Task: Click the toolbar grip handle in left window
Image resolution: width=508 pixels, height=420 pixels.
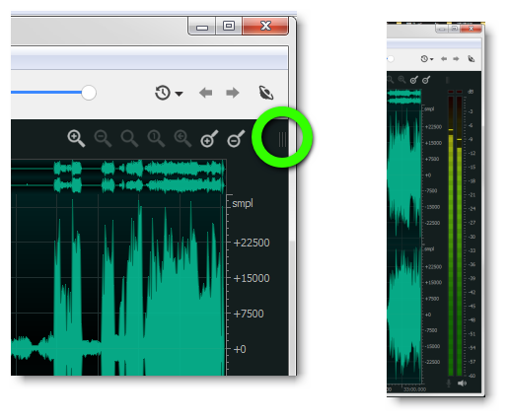Action: coord(282,139)
